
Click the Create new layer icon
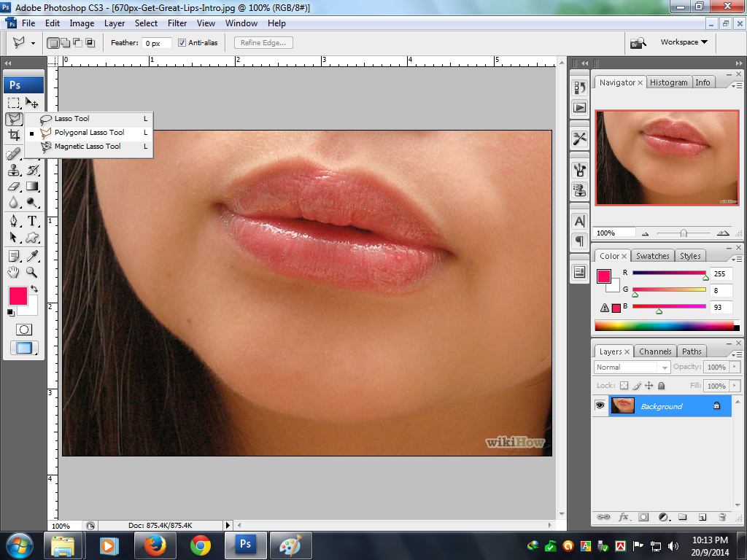[x=702, y=517]
